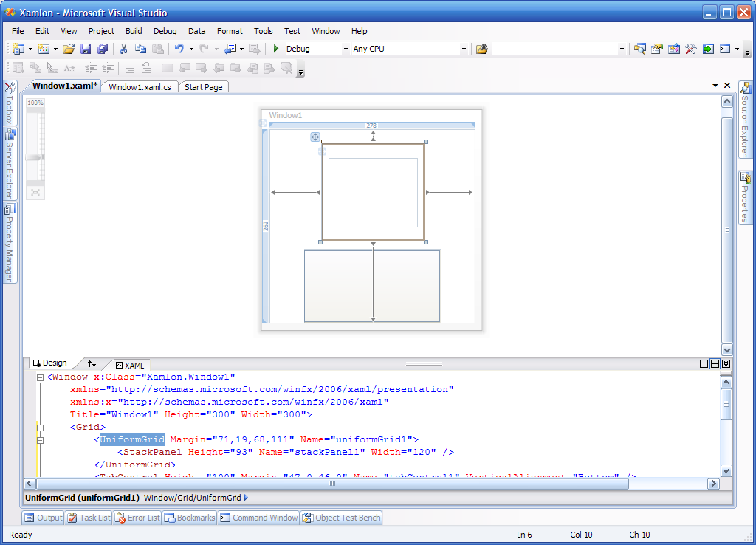The image size is (756, 545).
Task: Click horizontal split layout icon
Action: tap(715, 363)
